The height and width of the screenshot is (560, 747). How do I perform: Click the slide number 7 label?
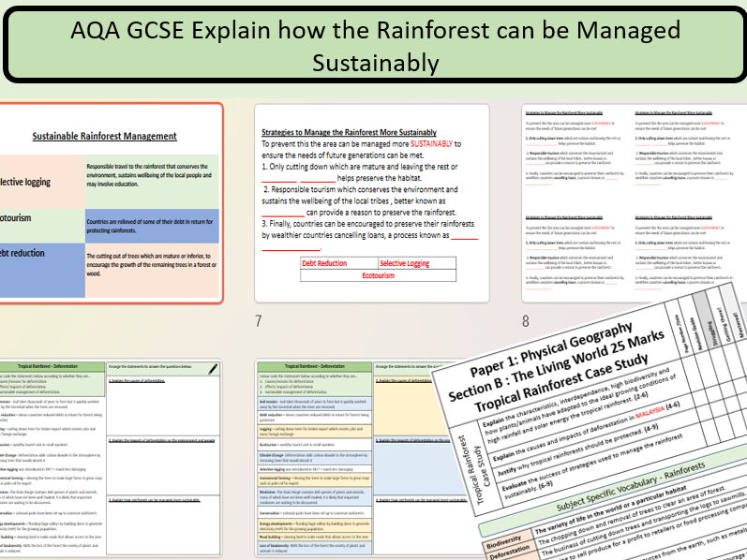coord(259,321)
